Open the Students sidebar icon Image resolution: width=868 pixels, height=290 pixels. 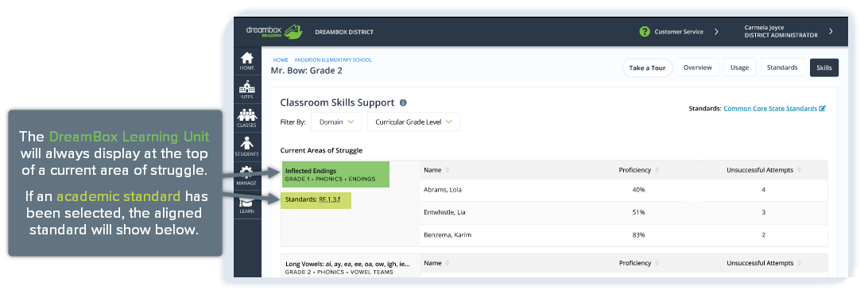[247, 147]
